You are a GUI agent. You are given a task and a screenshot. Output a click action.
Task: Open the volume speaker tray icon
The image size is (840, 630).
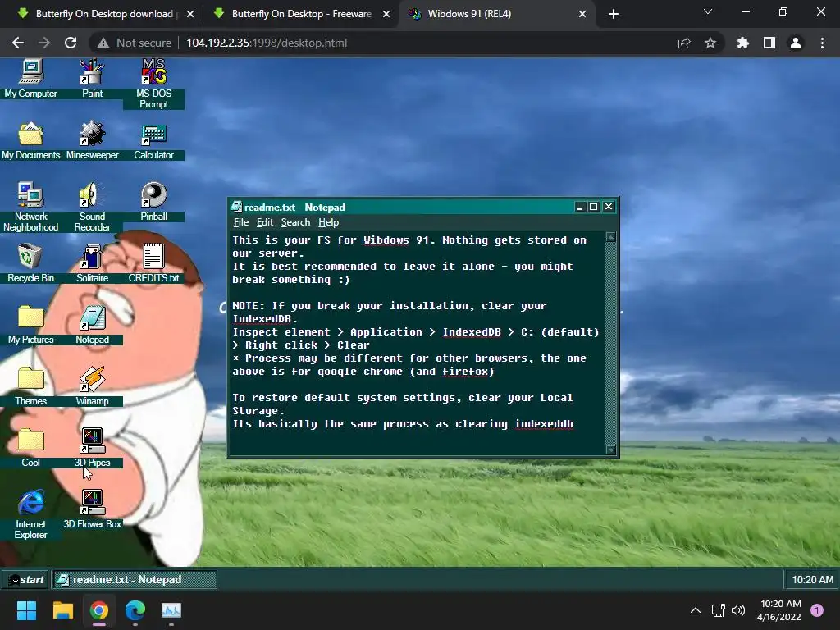[x=738, y=610]
